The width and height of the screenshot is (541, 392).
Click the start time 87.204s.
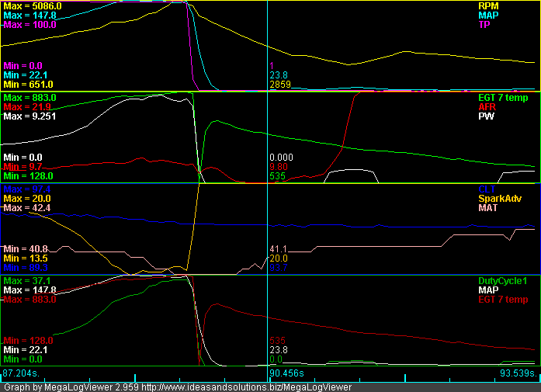click(21, 373)
